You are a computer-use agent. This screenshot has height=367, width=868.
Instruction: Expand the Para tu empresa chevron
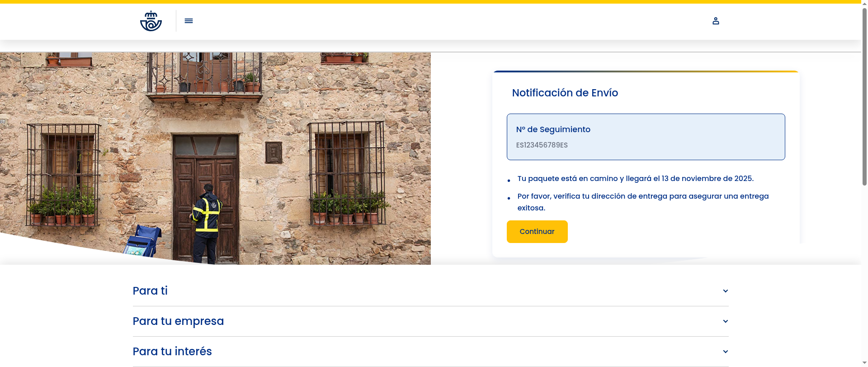(725, 321)
